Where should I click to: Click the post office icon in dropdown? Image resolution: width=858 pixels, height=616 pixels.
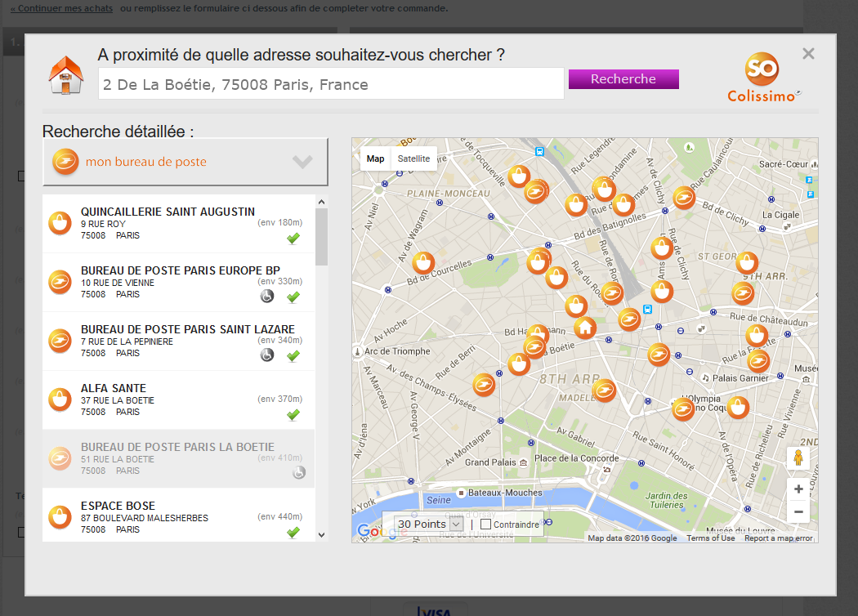pos(65,162)
